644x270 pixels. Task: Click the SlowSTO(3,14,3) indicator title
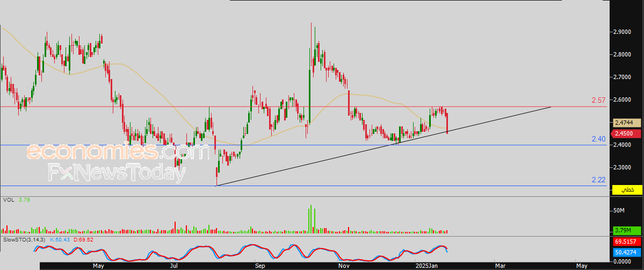point(25,239)
